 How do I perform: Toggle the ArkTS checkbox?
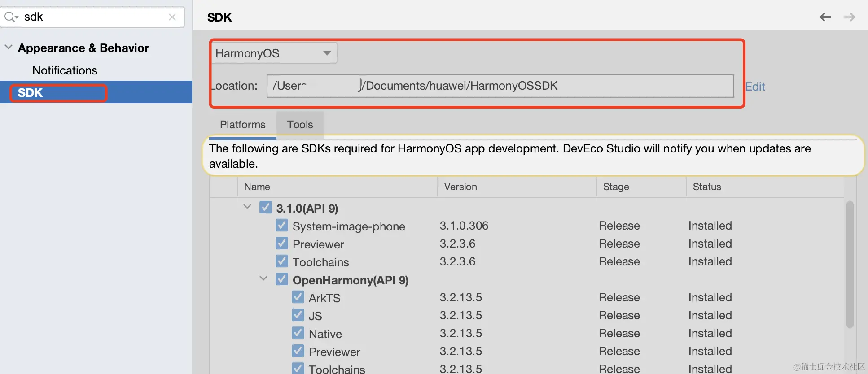coord(298,297)
